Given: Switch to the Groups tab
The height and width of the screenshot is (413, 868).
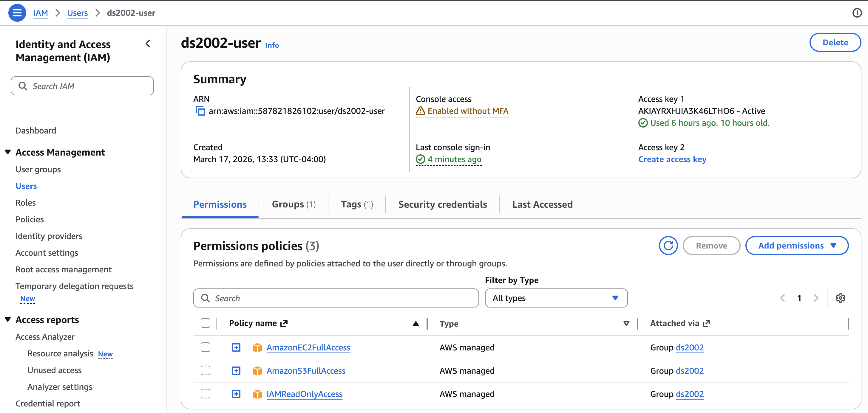Looking at the screenshot, I should tap(294, 204).
